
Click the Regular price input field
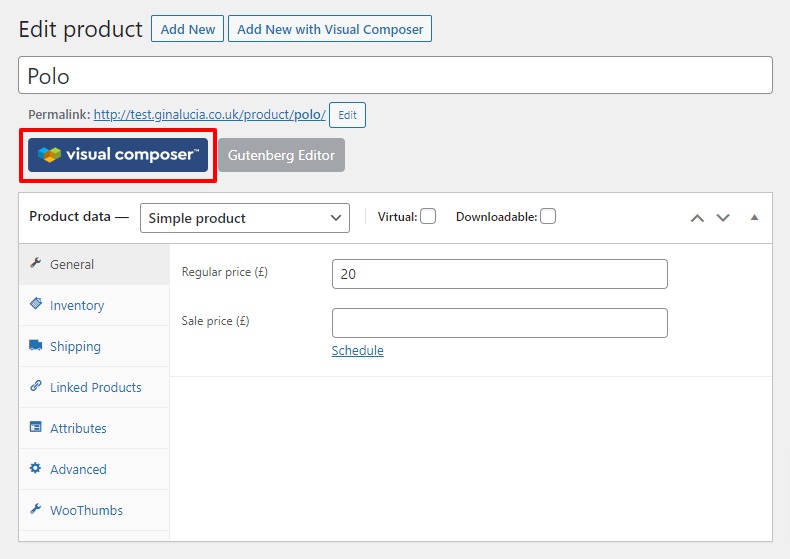click(x=500, y=274)
